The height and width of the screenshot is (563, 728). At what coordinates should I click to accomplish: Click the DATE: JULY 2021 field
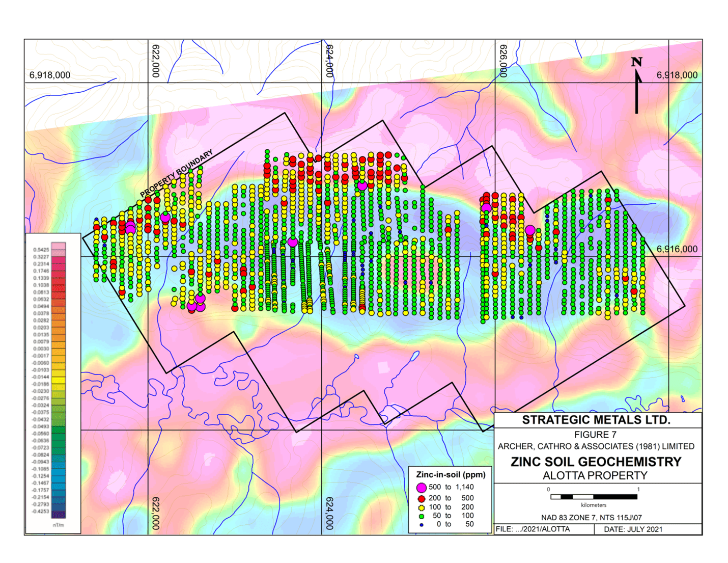(x=633, y=529)
